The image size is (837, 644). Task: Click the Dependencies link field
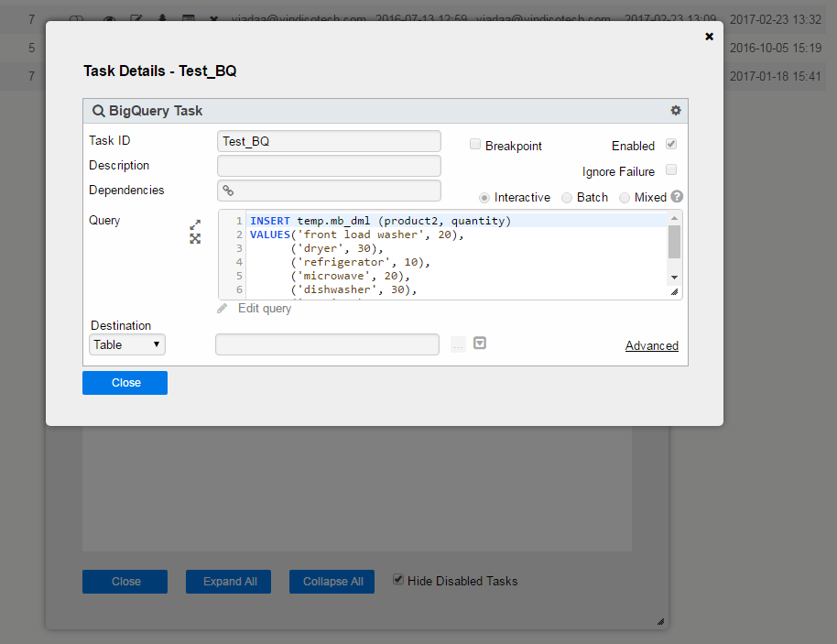(329, 191)
